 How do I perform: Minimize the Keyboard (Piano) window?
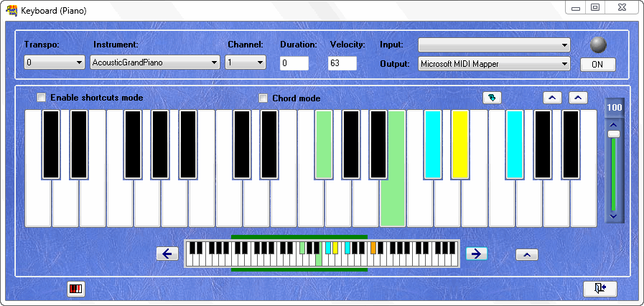575,8
